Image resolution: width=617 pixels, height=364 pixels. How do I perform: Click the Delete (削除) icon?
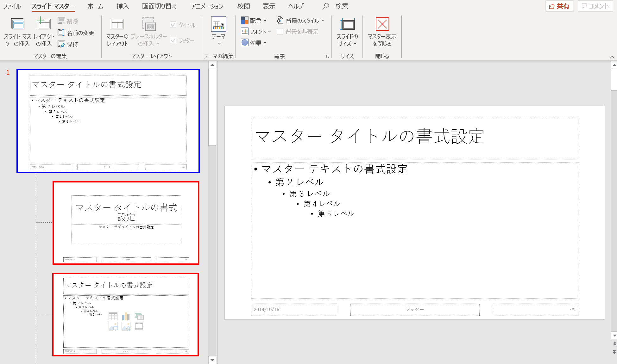[61, 21]
